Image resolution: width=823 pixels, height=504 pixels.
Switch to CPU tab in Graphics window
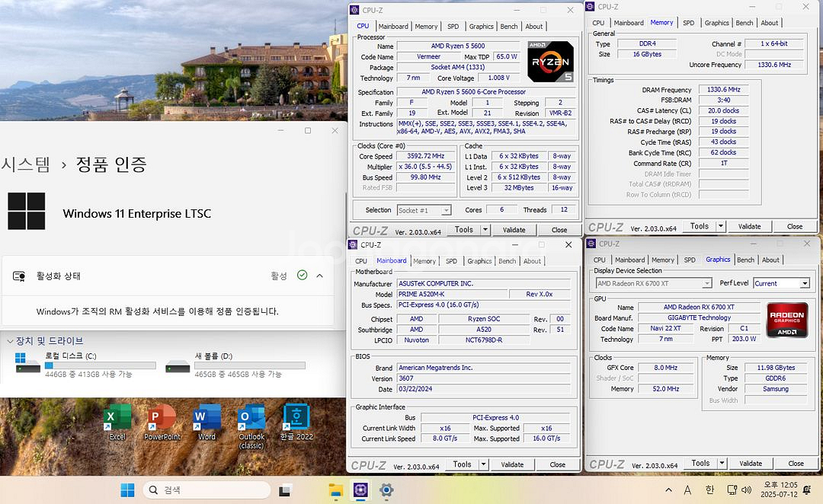point(599,260)
